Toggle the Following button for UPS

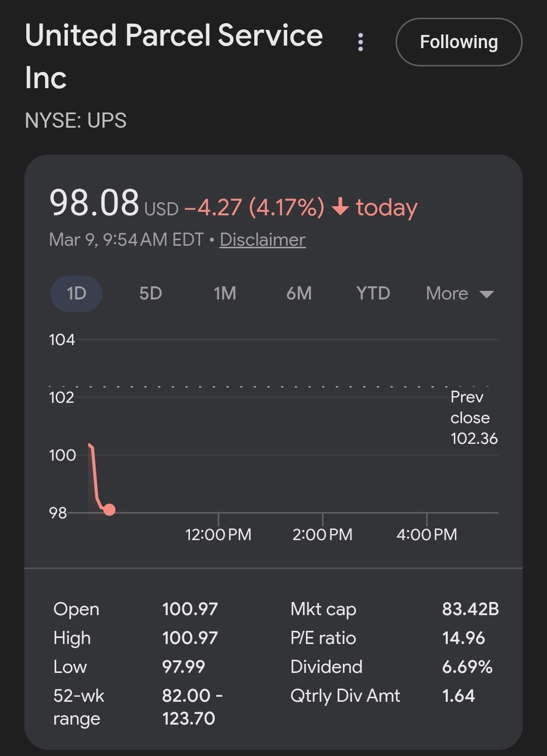[x=458, y=42]
